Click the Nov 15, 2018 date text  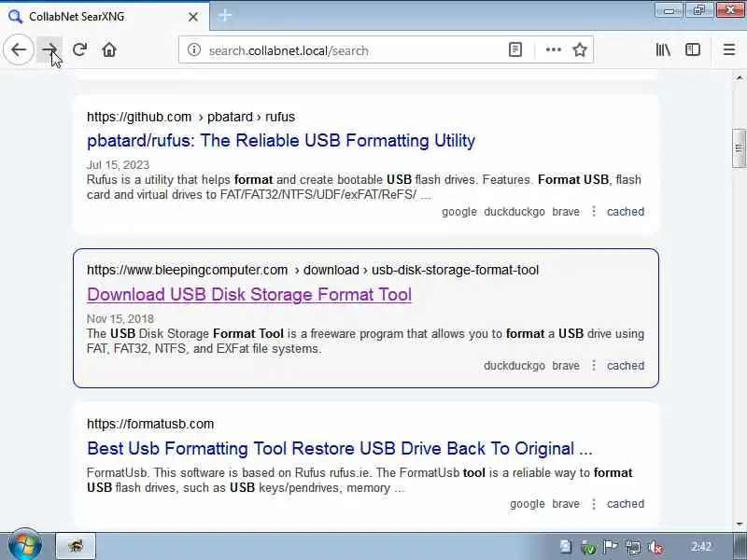pyautogui.click(x=120, y=318)
